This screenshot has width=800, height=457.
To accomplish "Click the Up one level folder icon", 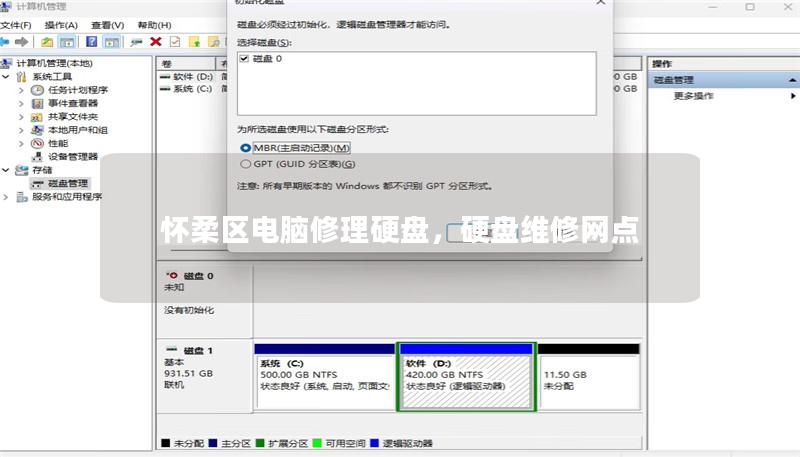I will (47, 42).
